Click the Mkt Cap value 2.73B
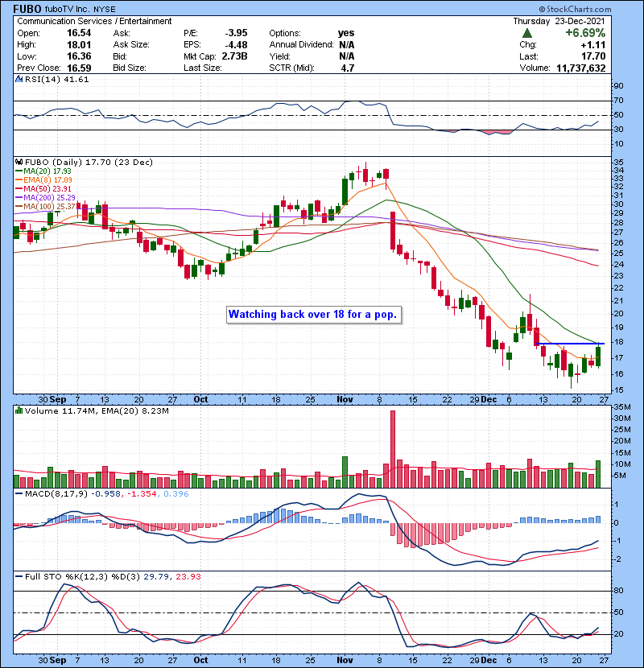The width and height of the screenshot is (644, 668). 234,56
